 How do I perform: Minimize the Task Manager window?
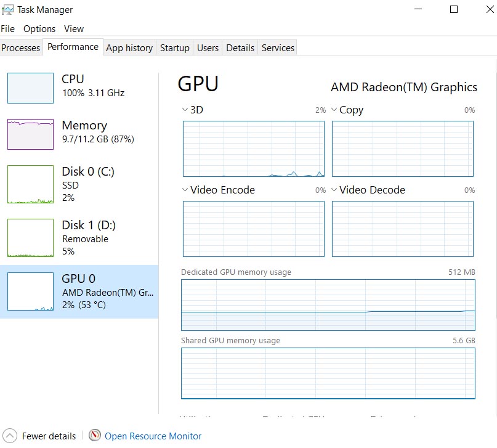(x=418, y=9)
